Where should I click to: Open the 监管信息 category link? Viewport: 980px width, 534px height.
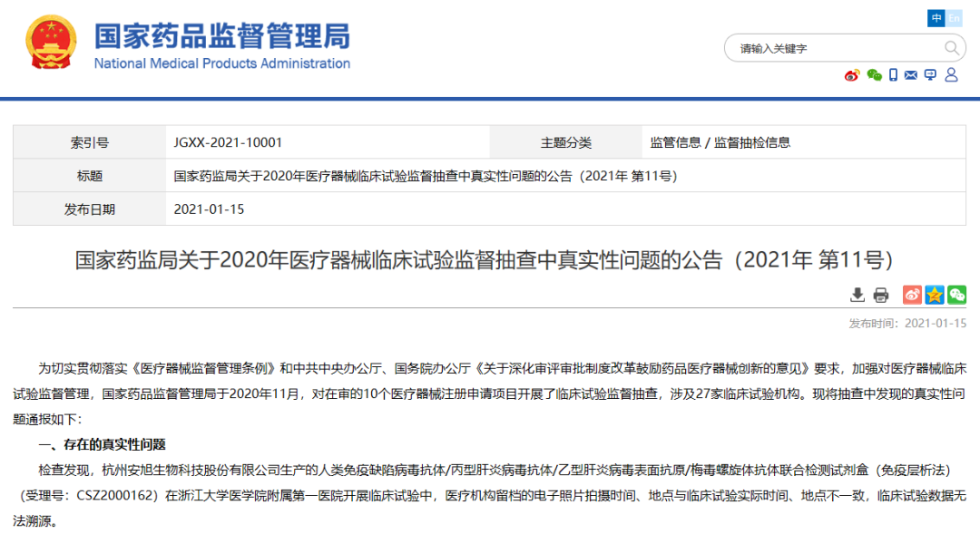[675, 142]
